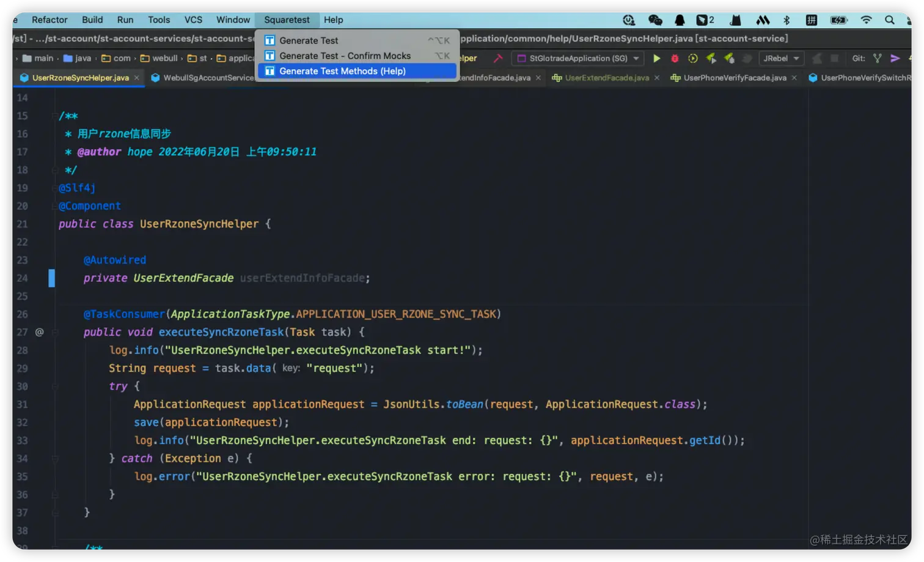Collapse the Javadoc comment at line 15
924x562 pixels.
(x=55, y=116)
